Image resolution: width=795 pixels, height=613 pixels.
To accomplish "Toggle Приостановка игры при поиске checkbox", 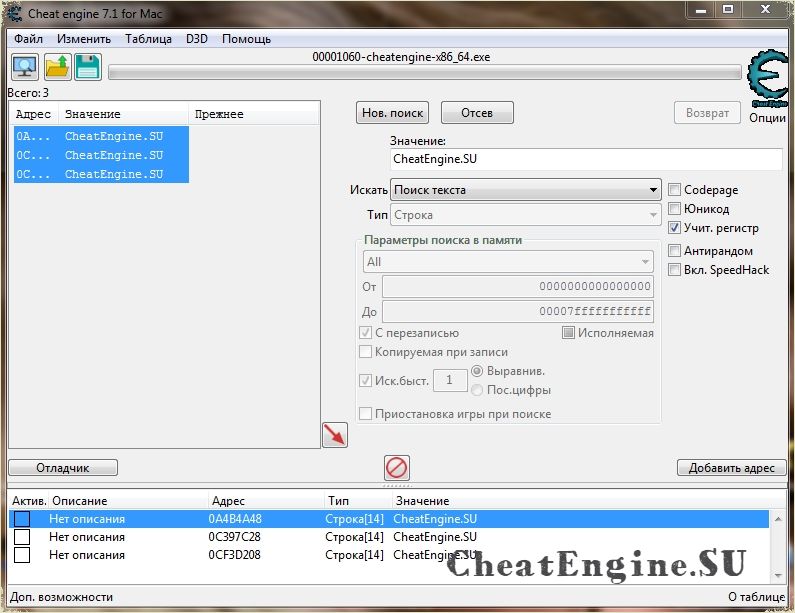I will (x=365, y=413).
